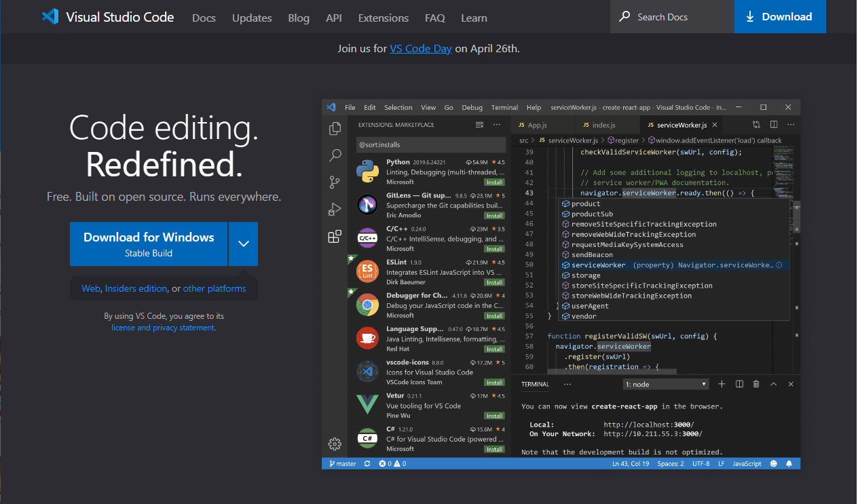Click the Download for Windows Stable Build button
The height and width of the screenshot is (504, 858).
tap(149, 244)
